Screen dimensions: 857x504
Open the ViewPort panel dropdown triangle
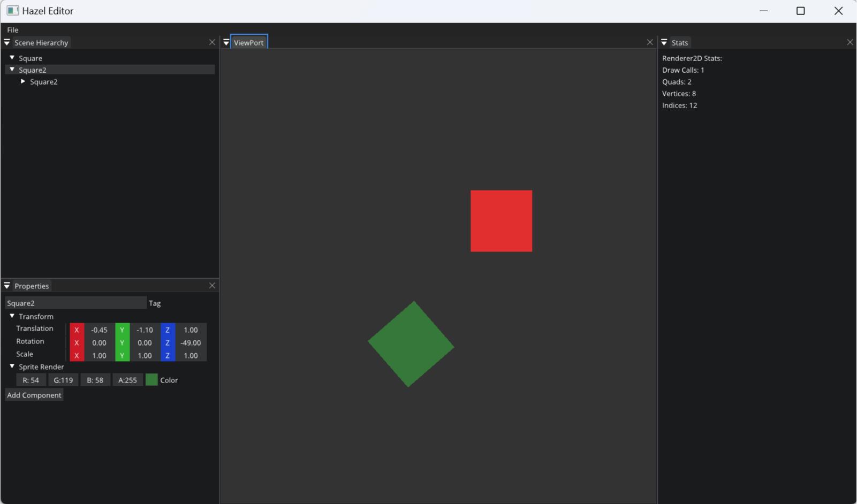click(x=226, y=42)
